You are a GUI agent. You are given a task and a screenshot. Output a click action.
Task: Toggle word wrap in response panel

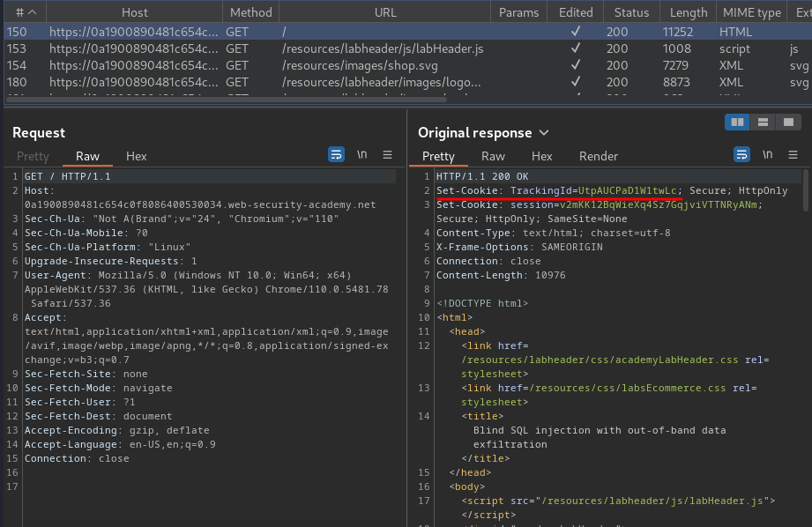(741, 154)
